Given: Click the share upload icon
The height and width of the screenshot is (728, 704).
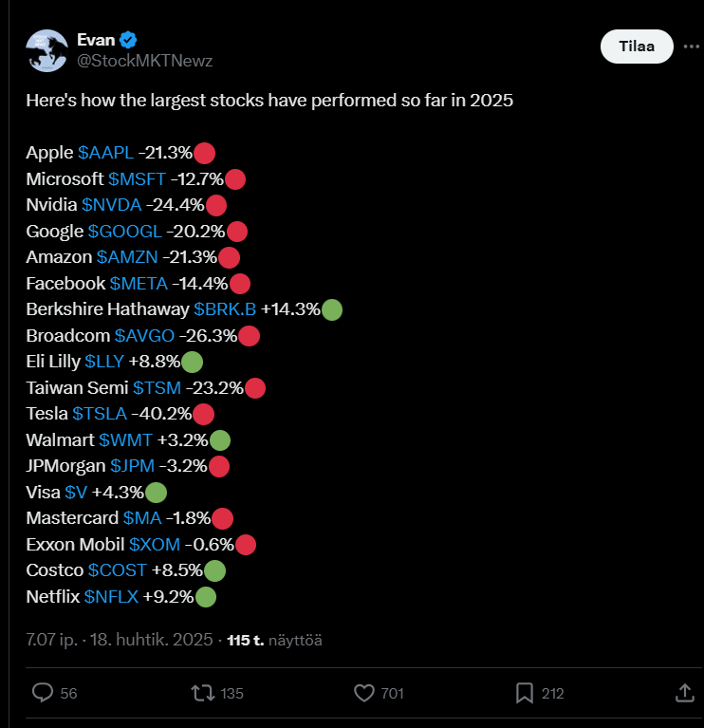Looking at the screenshot, I should (x=685, y=693).
